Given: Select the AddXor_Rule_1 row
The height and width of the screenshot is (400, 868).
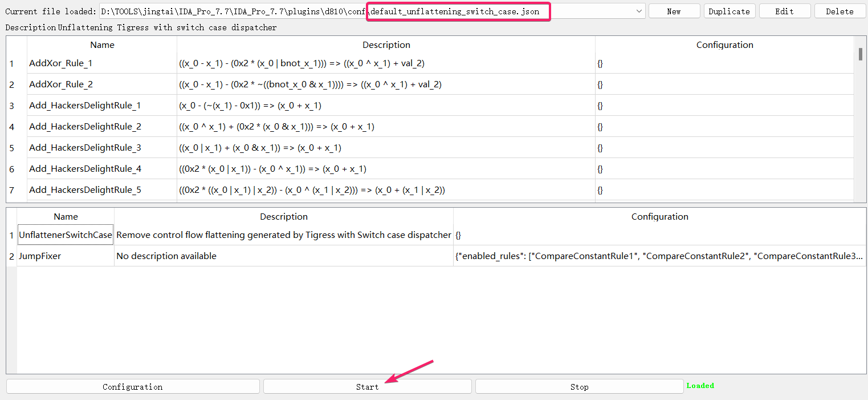Looking at the screenshot, I should pyautogui.click(x=60, y=63).
